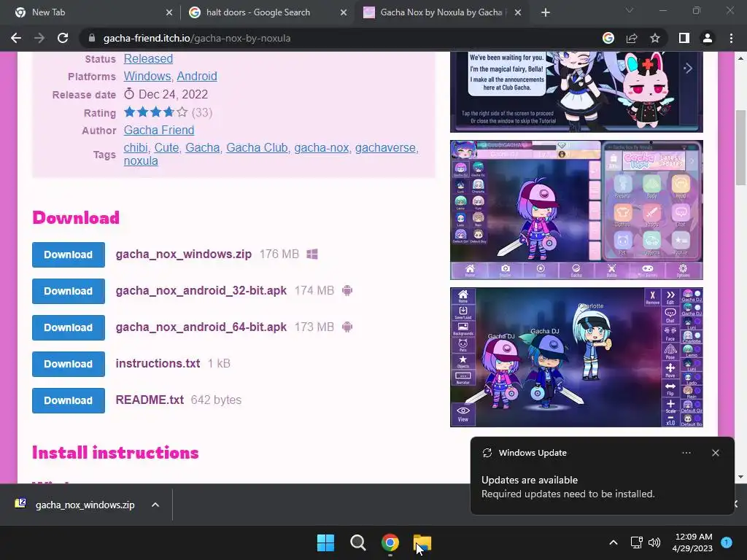Expand options for gacha_nox_windows.zip download
The width and height of the screenshot is (747, 560).
[x=155, y=505]
